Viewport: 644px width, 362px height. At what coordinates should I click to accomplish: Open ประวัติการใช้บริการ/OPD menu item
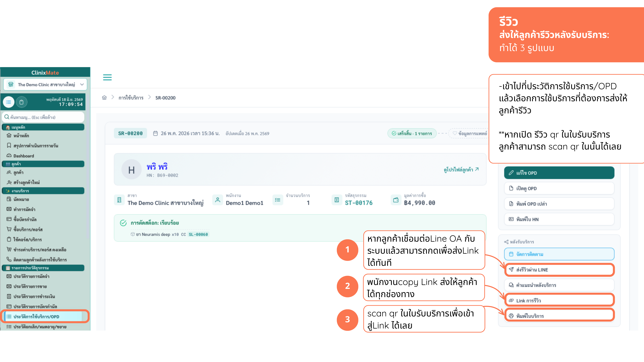click(x=43, y=316)
